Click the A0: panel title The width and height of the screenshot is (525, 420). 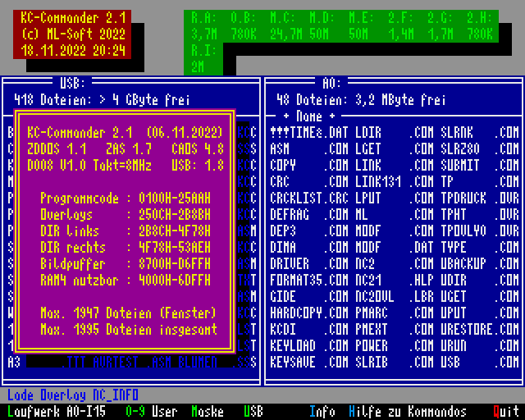[331, 83]
